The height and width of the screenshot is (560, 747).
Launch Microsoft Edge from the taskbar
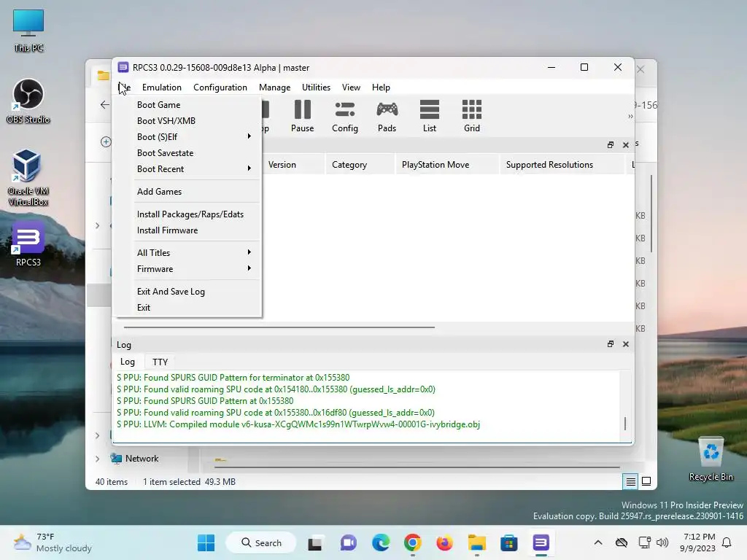pyautogui.click(x=381, y=542)
